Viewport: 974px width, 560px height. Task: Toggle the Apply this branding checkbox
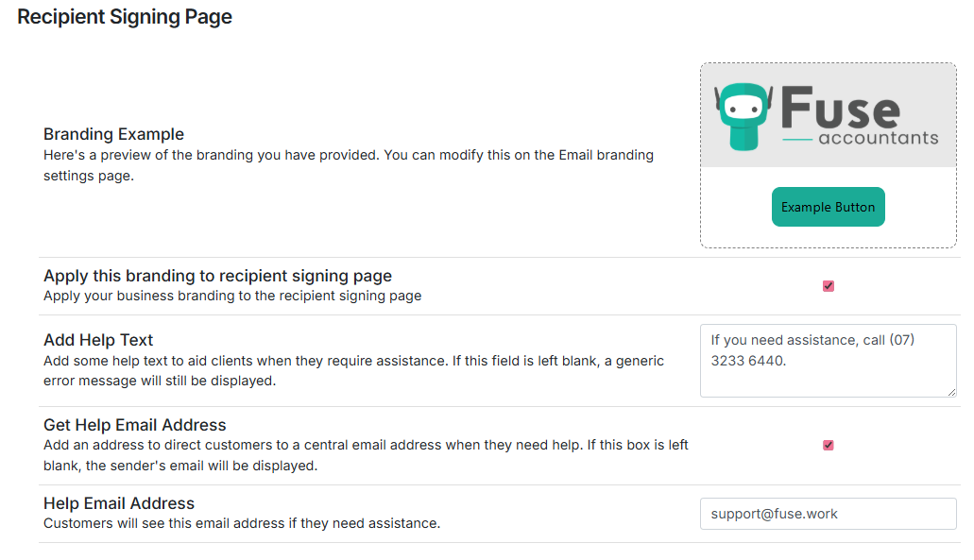point(829,286)
